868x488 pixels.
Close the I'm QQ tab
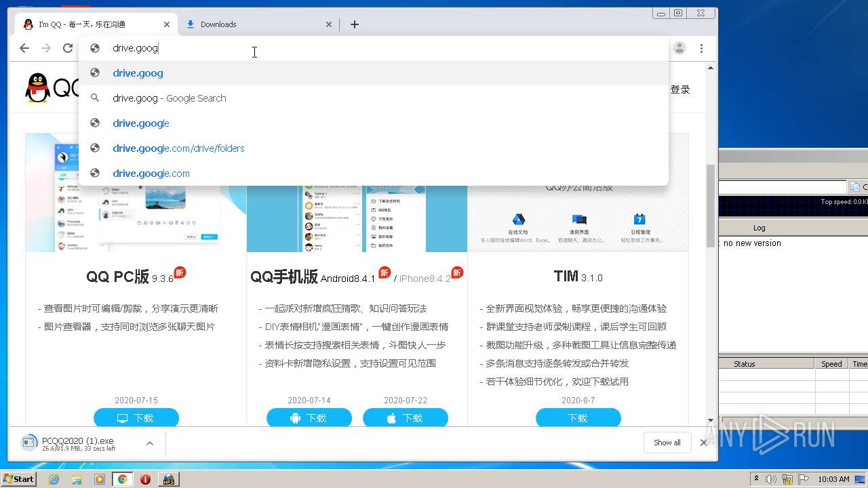pyautogui.click(x=167, y=24)
